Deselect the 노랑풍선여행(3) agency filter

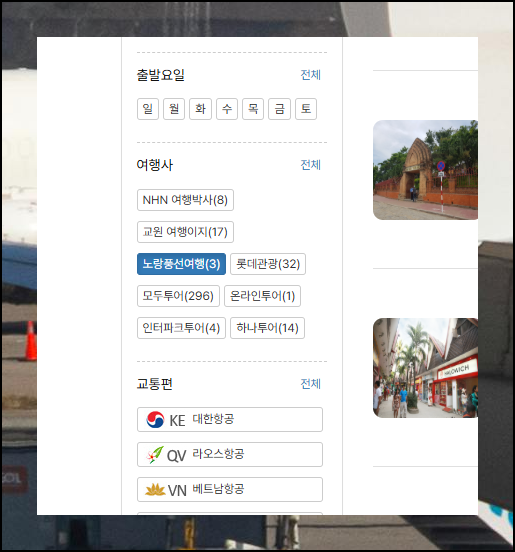tap(181, 264)
